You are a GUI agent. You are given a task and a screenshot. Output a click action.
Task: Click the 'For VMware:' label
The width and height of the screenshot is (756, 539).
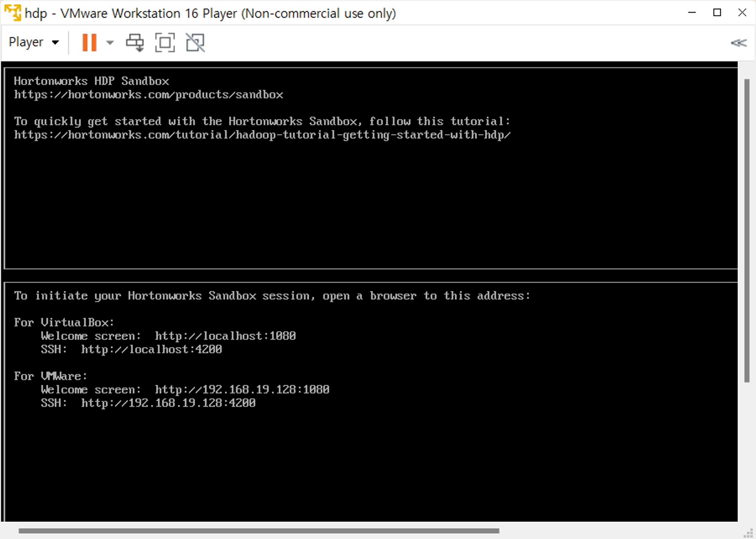[51, 376]
